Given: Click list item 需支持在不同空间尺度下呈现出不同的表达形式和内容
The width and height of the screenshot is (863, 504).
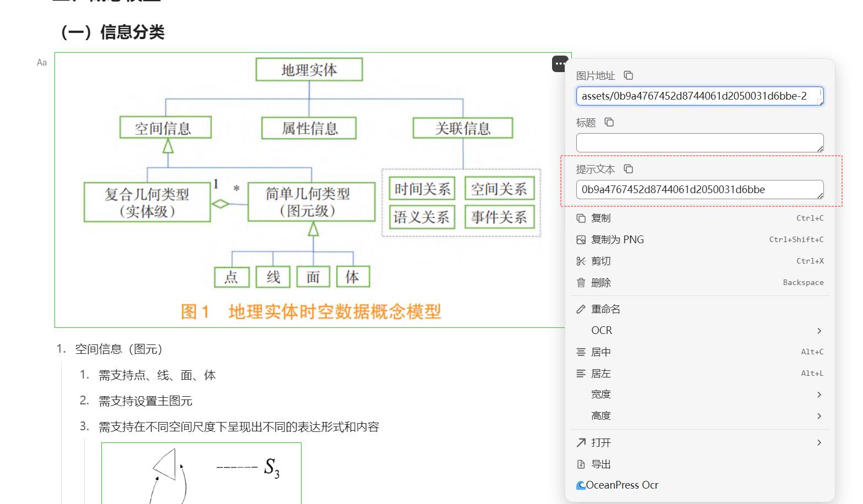Looking at the screenshot, I should click(x=239, y=427).
